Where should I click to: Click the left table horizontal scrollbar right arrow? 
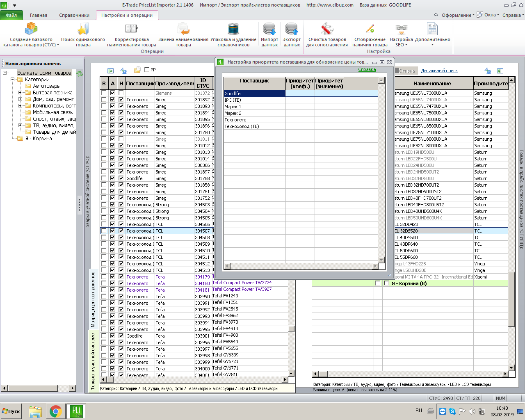click(285, 379)
